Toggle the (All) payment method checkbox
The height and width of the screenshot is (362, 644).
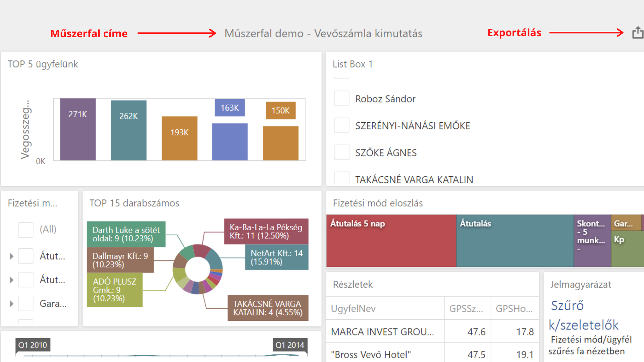coord(25,230)
